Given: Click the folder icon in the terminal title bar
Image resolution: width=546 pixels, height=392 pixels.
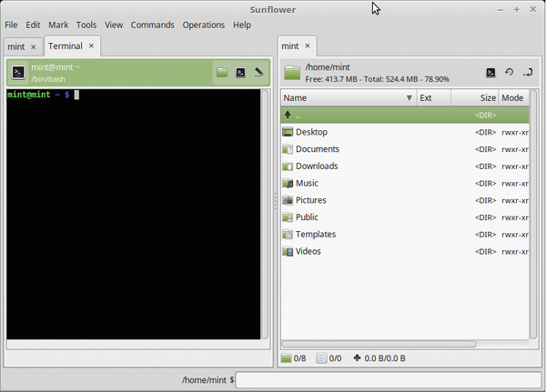Looking at the screenshot, I should coord(222,73).
